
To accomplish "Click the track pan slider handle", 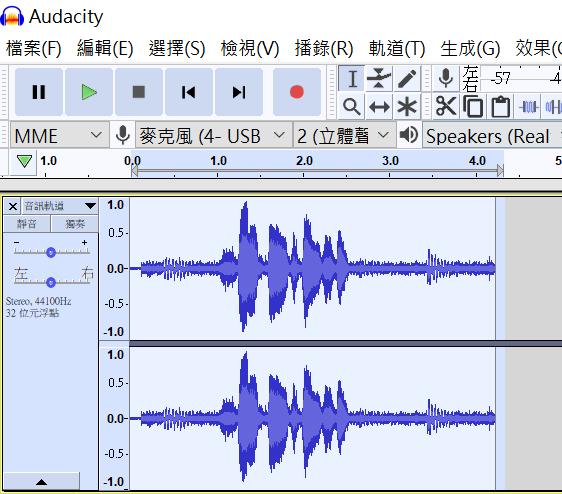I will (51, 282).
